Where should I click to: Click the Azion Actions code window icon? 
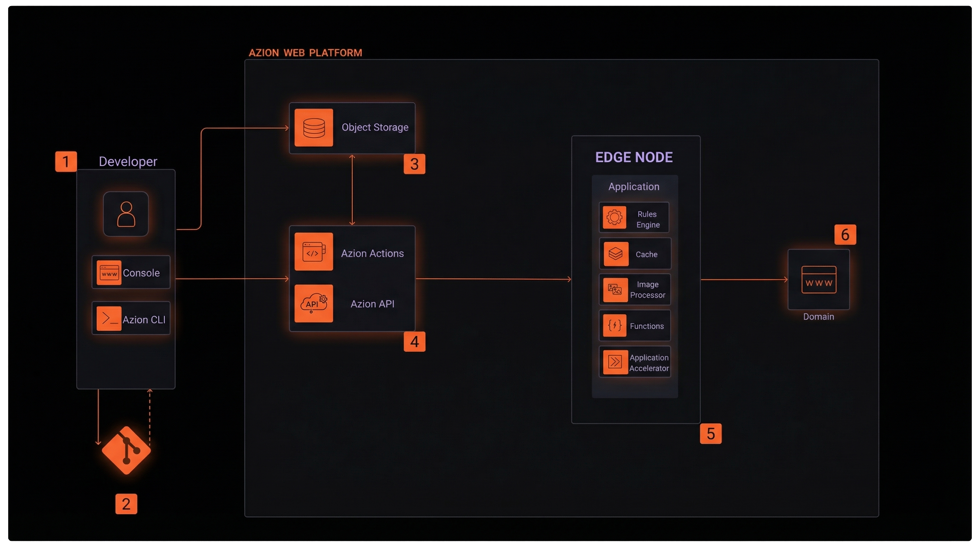(x=314, y=251)
